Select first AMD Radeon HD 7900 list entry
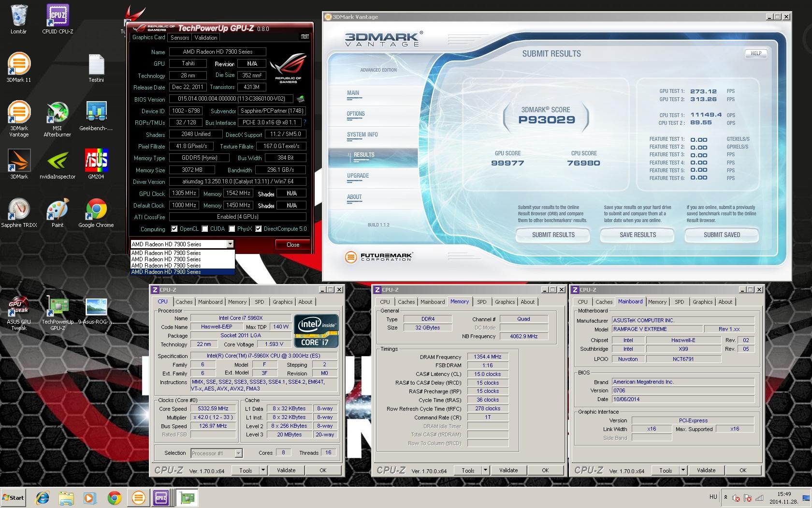 tap(182, 253)
